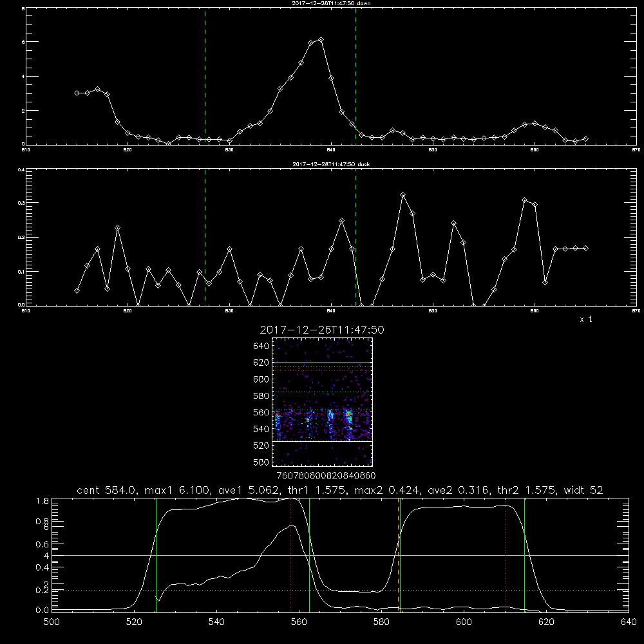Click the large 2017-12-26T11:47:50 title above the spectrogram
The height and width of the screenshot is (644, 644).
click(x=322, y=330)
